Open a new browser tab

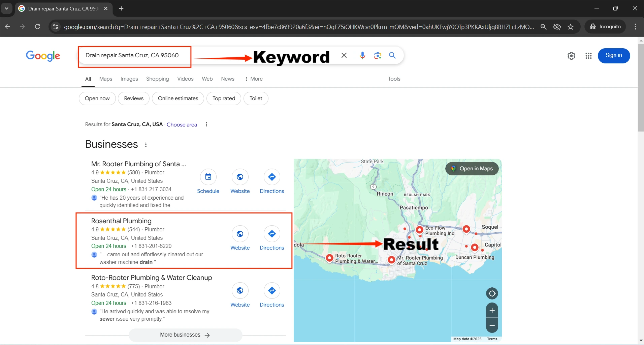121,8
